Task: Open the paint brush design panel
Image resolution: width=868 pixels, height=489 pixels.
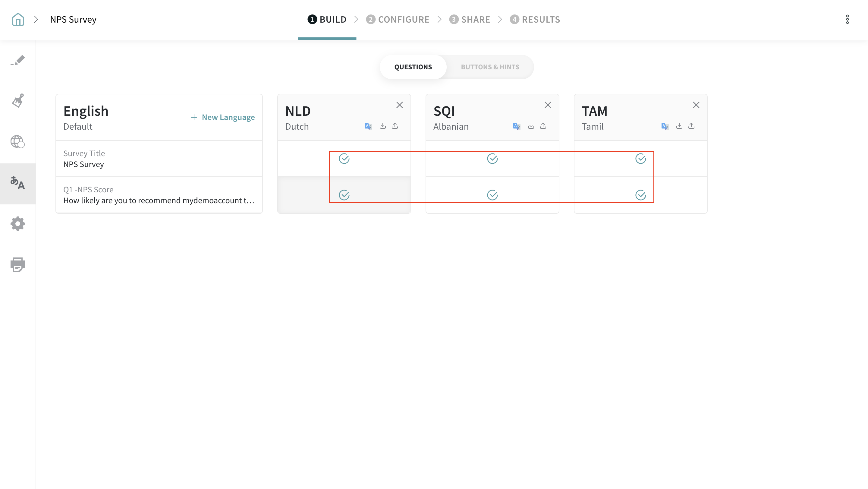Action: [18, 100]
